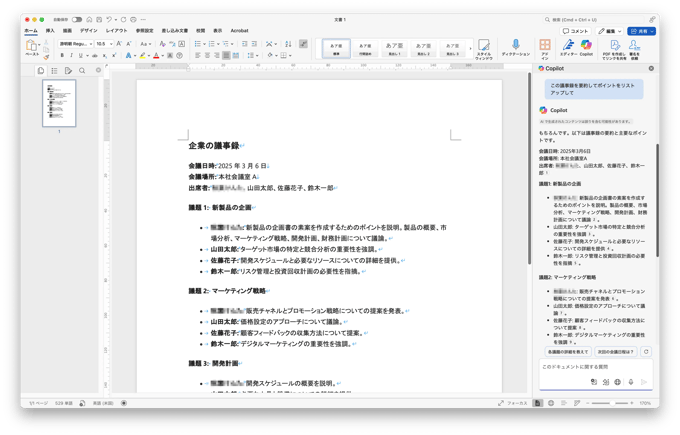680x435 pixels.
Task: Click the Copilot icon in the ribbon
Action: coord(586,47)
